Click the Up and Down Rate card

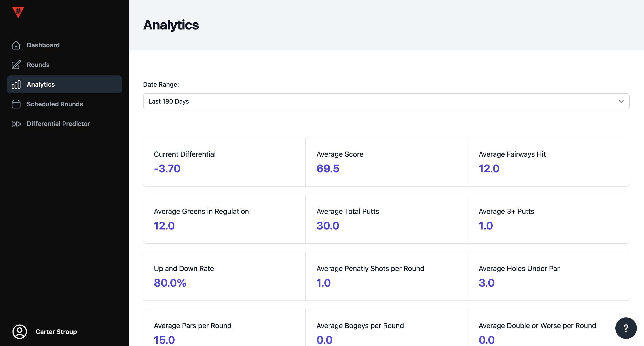click(x=224, y=276)
